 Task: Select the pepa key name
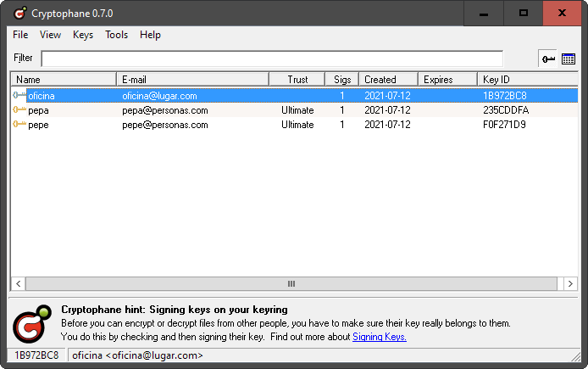tap(38, 110)
